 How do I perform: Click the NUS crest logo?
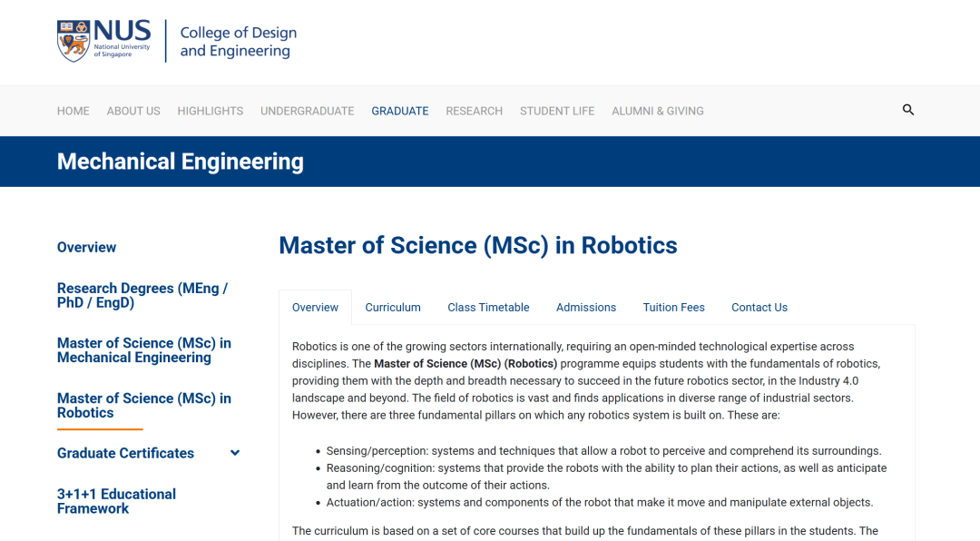(x=73, y=41)
